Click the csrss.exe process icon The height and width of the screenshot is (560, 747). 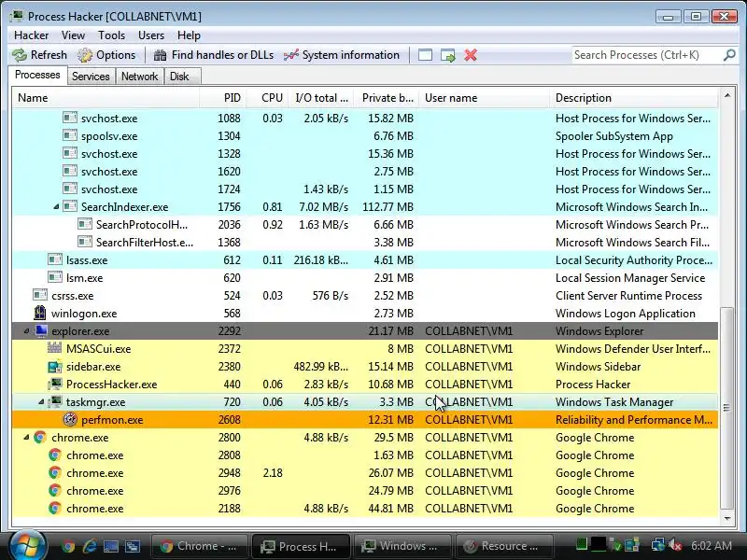40,296
